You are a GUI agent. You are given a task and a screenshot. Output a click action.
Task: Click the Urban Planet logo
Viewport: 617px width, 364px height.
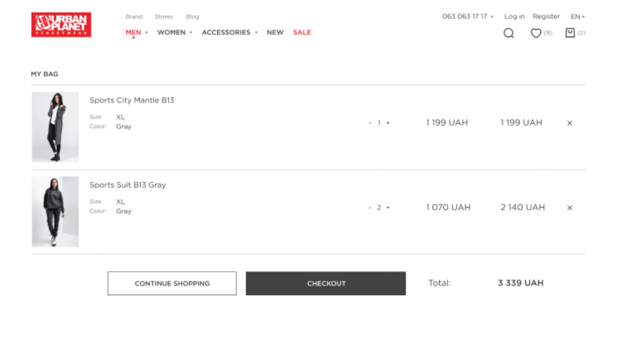[x=61, y=25]
